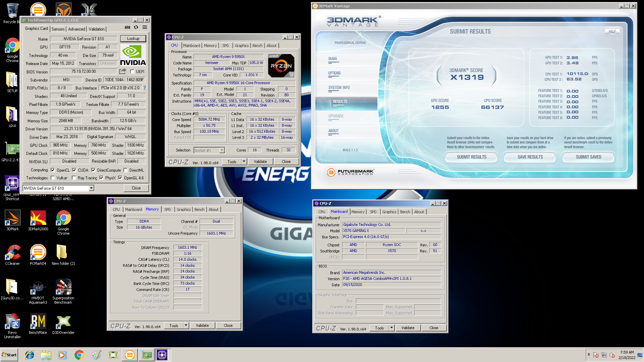Open Windows Explorer from the taskbar
The height and width of the screenshot is (362, 644).
coord(46,355)
